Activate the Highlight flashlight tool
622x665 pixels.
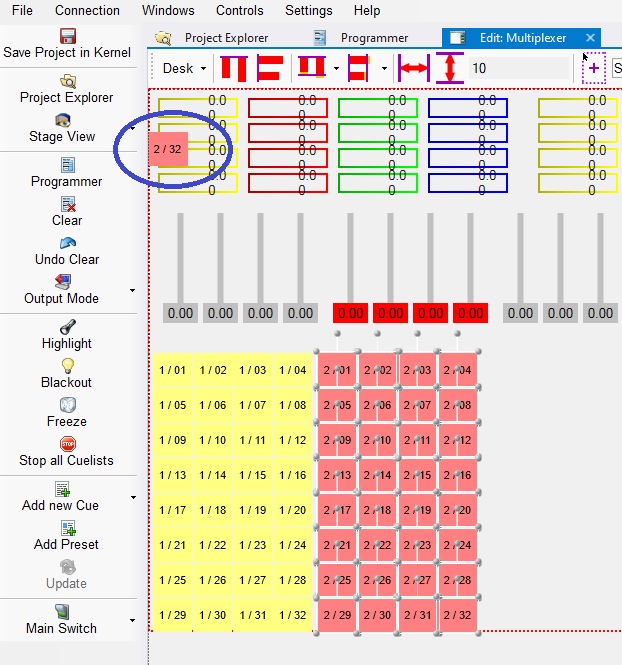pos(66,334)
